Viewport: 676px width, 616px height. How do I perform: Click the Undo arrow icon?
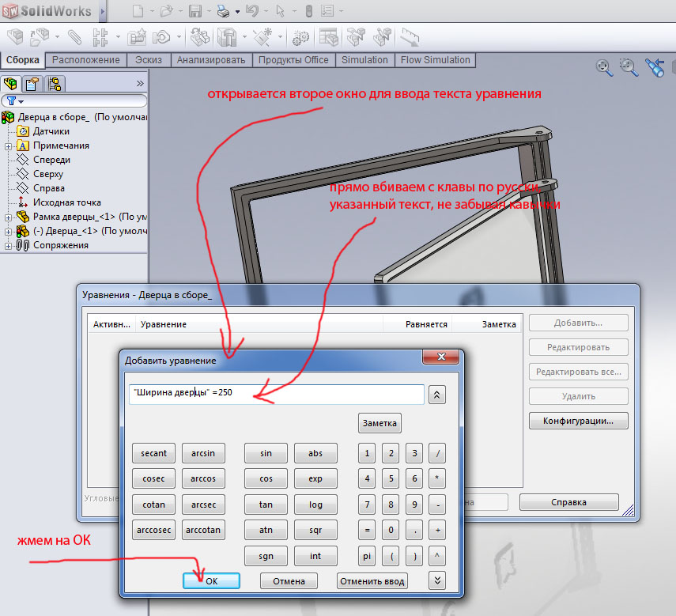[252, 11]
